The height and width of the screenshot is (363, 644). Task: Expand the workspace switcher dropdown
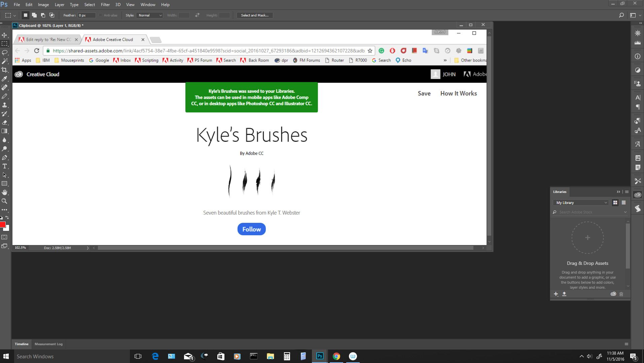(640, 15)
